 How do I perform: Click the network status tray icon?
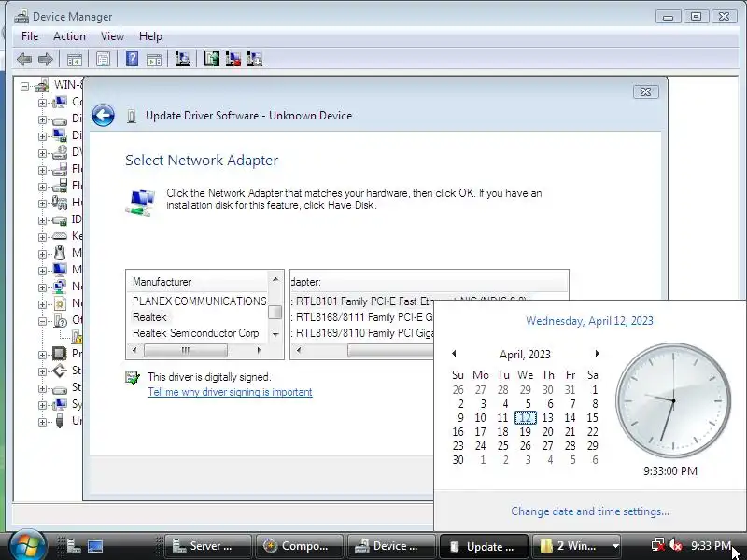[658, 545]
